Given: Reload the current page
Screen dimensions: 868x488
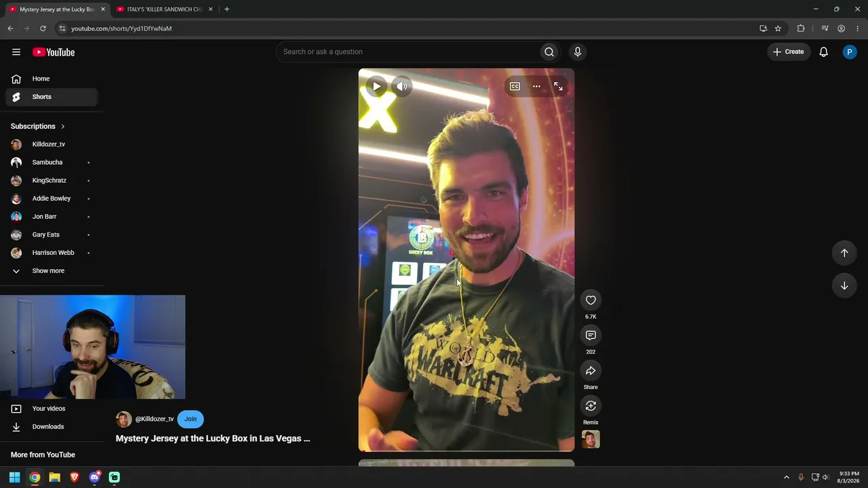Looking at the screenshot, I should tap(43, 28).
